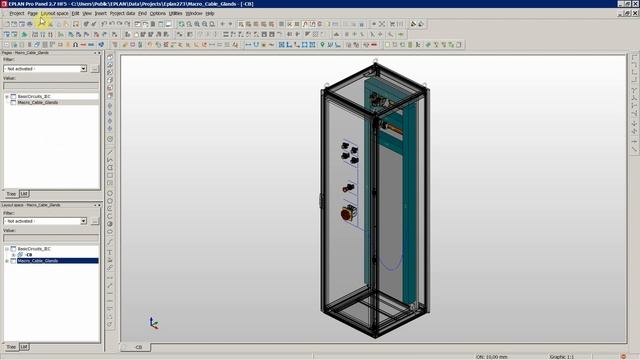Image resolution: width=640 pixels, height=360 pixels.
Task: Open the Layout space menu
Action: (x=55, y=13)
